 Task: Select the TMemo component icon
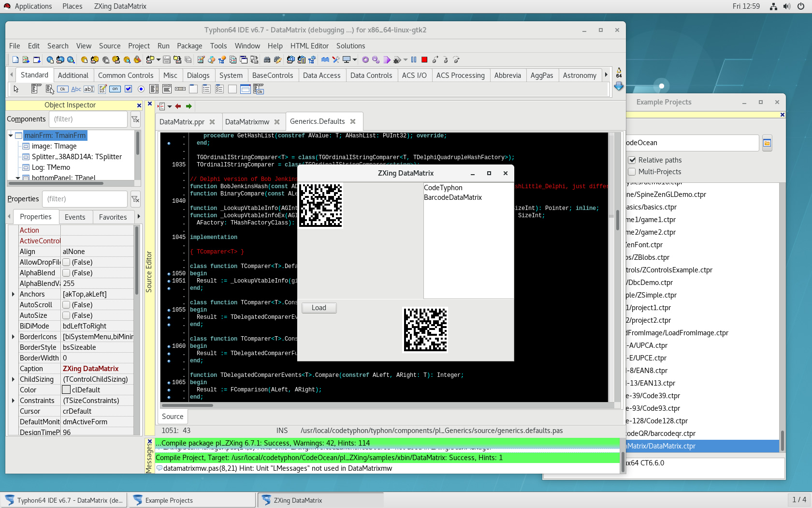click(102, 89)
